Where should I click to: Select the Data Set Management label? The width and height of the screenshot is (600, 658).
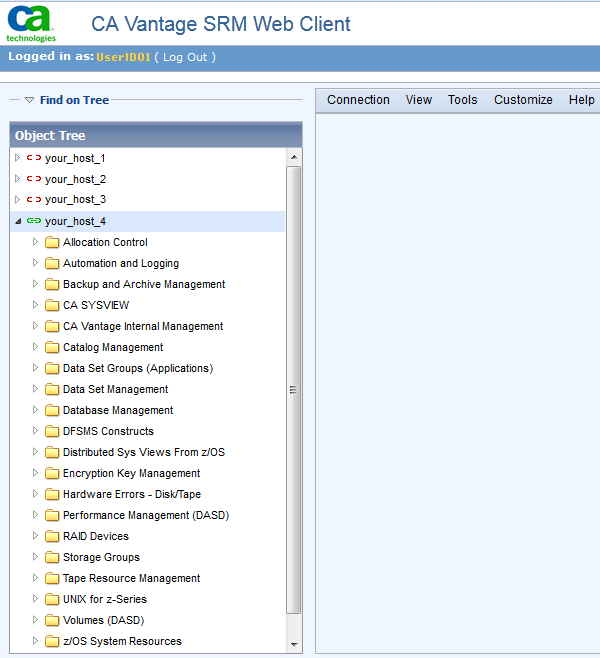(115, 389)
